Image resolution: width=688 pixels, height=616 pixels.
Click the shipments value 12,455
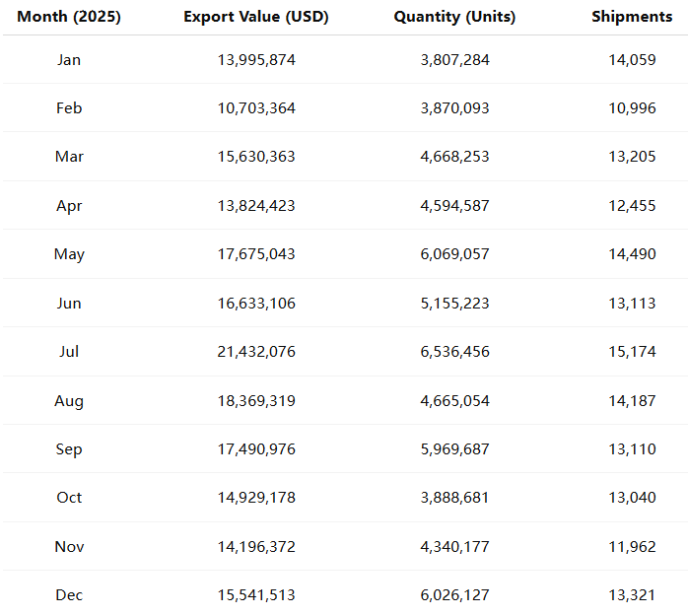[632, 206]
